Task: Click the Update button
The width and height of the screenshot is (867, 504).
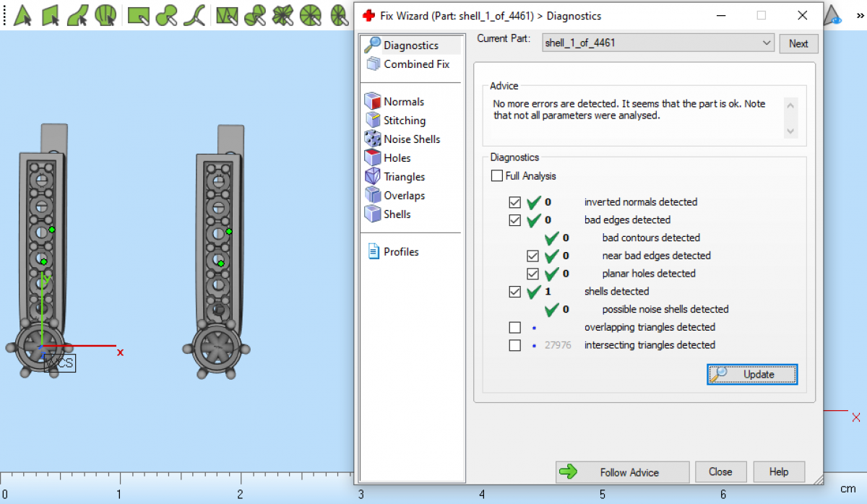Action: (751, 374)
